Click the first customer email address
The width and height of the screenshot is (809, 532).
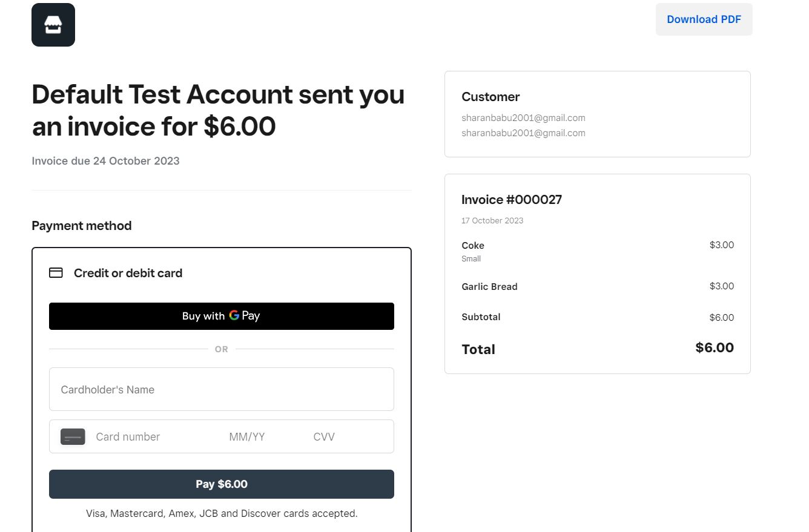[523, 118]
